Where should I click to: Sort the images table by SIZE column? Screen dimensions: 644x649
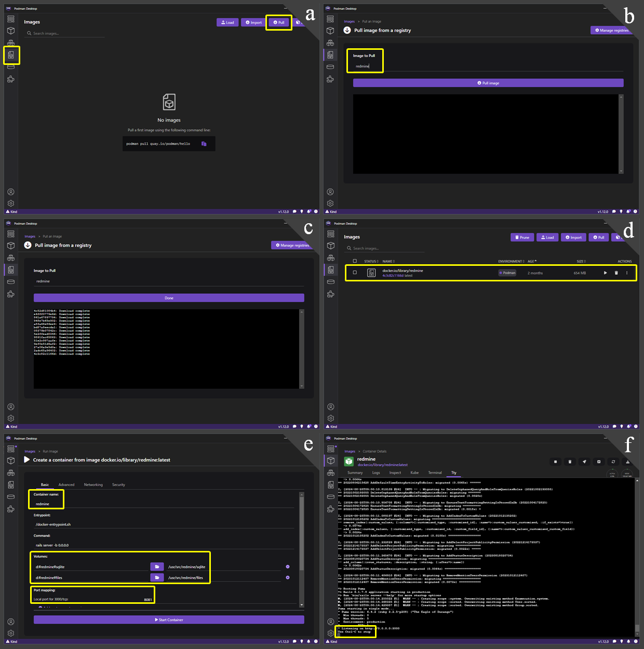tap(581, 261)
